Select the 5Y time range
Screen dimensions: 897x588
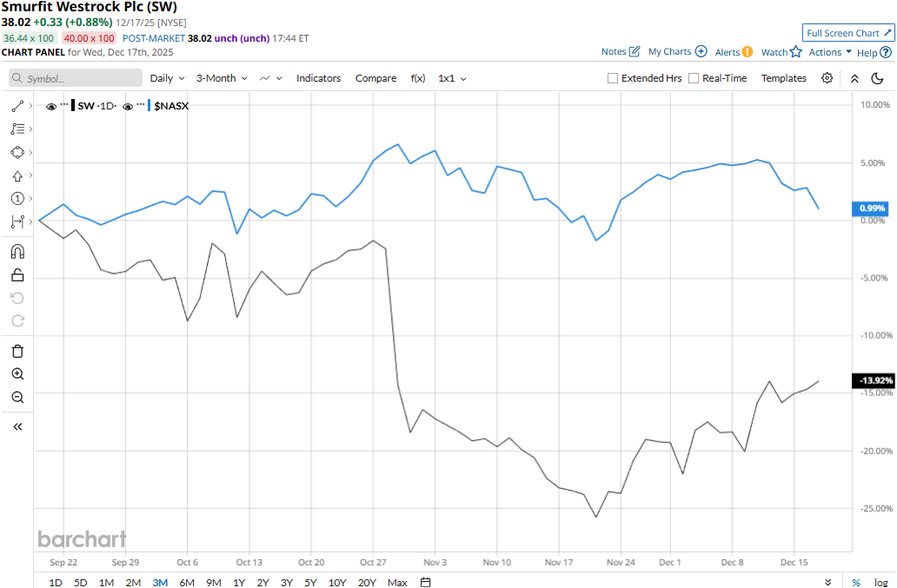[x=310, y=582]
